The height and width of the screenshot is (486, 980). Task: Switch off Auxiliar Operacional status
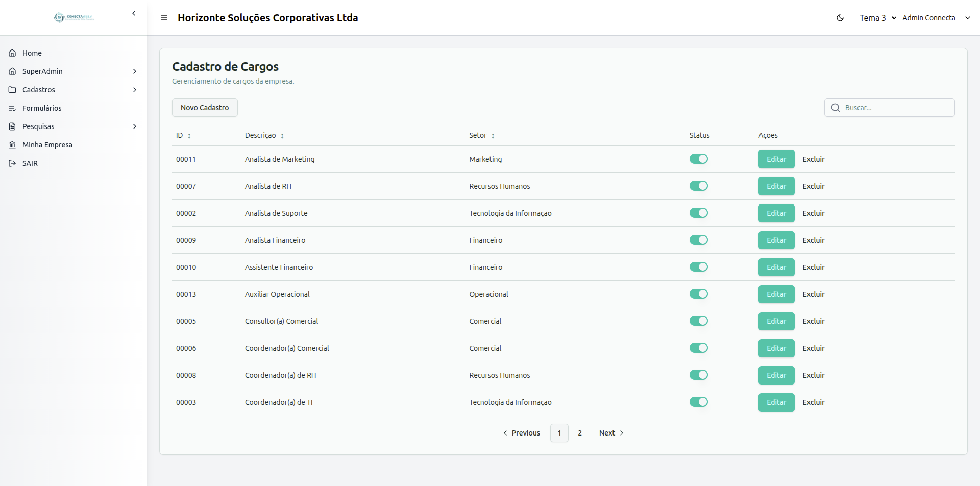pos(699,294)
